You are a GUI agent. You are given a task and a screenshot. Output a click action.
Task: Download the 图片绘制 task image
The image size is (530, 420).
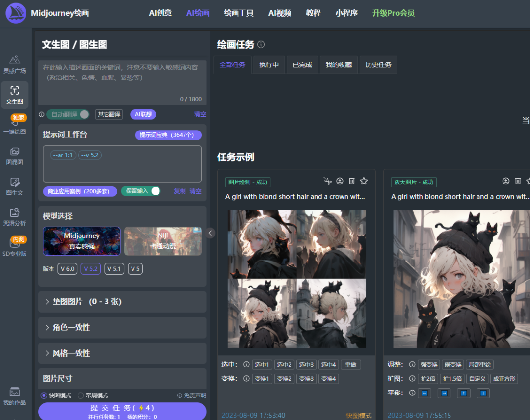tap(340, 181)
